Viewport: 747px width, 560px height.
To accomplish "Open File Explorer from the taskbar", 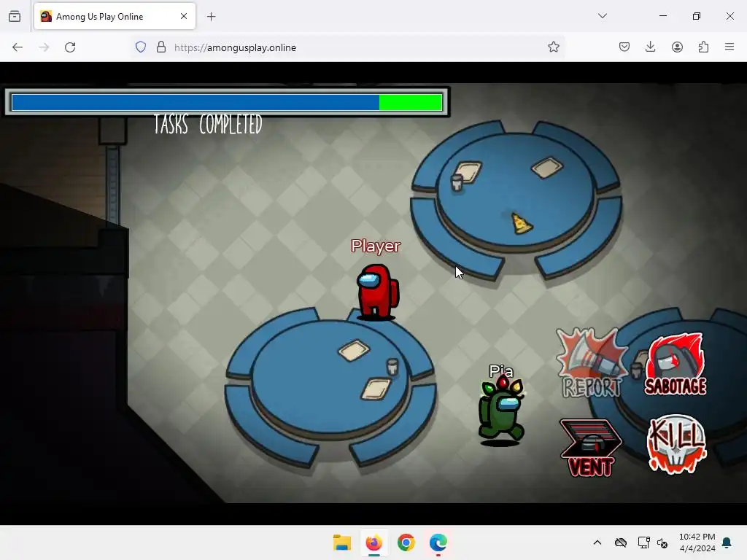I will tap(342, 542).
